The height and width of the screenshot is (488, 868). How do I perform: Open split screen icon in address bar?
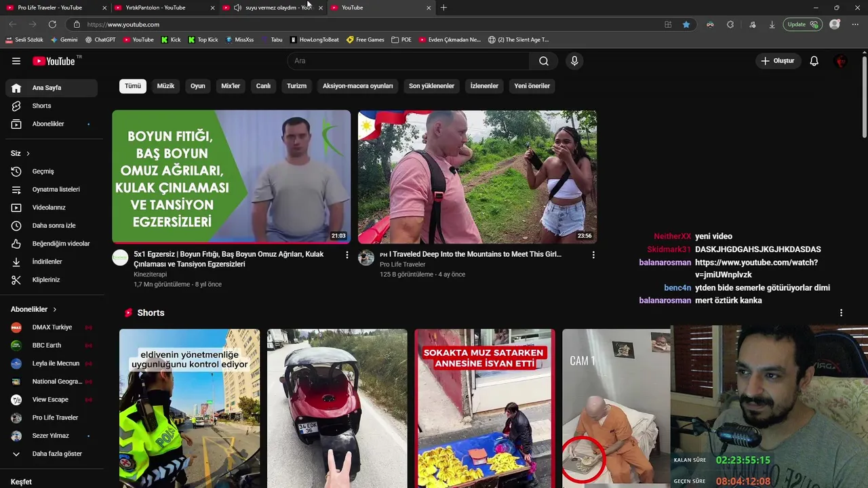point(668,24)
